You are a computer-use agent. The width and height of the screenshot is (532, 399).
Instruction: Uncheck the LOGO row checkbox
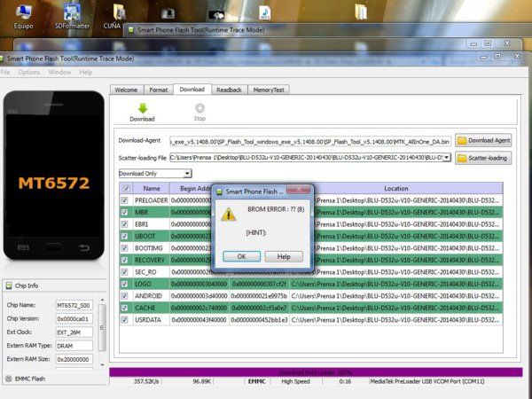click(124, 284)
